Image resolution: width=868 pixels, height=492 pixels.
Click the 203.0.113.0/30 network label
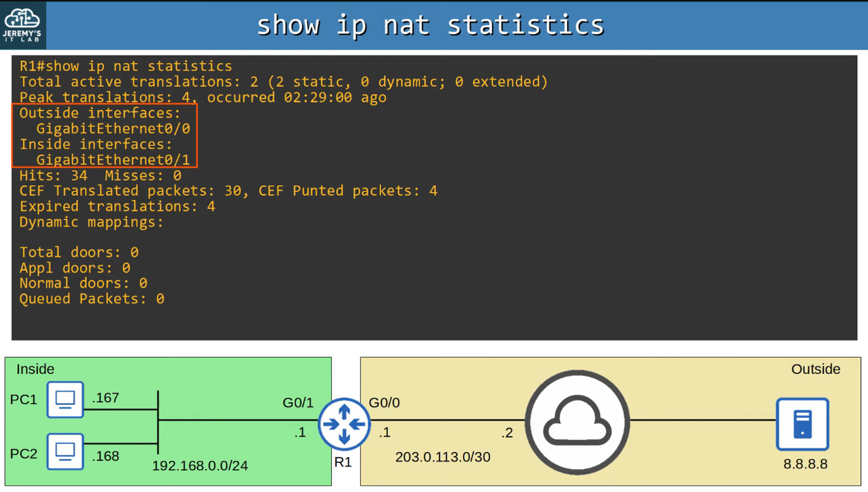pyautogui.click(x=443, y=457)
